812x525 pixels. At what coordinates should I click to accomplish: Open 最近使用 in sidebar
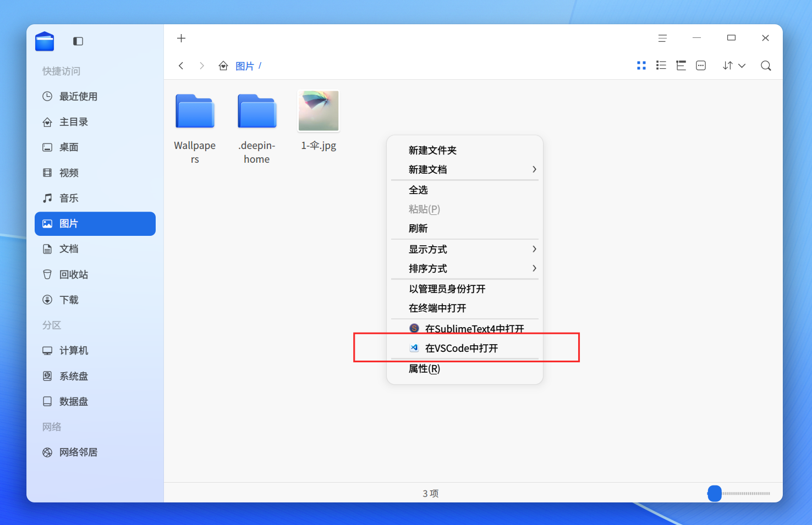coord(95,97)
